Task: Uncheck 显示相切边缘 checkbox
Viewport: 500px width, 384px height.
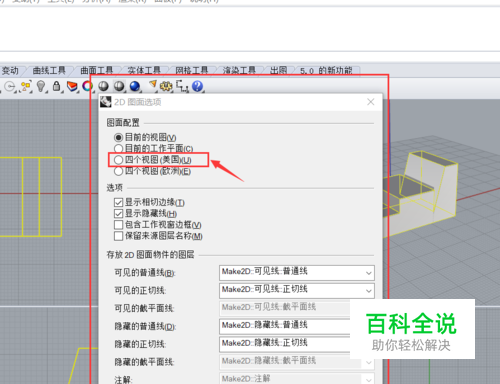Action: (x=118, y=202)
